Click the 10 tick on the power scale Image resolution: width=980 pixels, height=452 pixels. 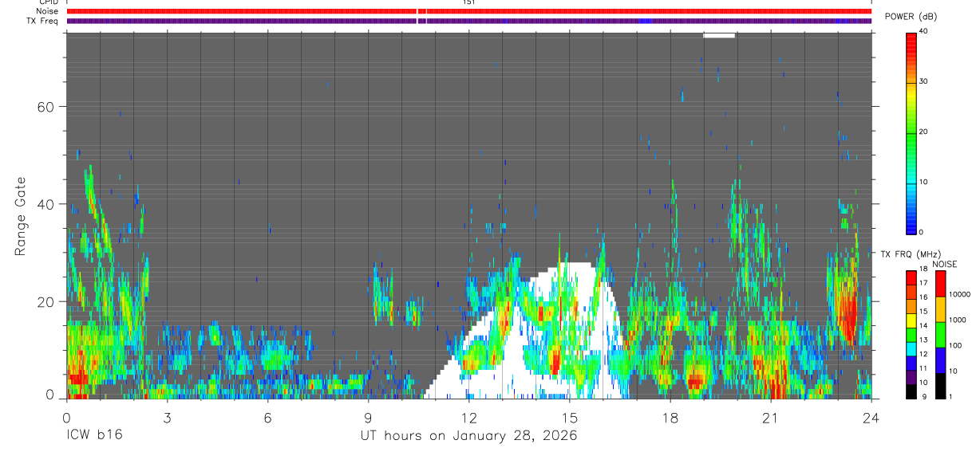click(923, 182)
